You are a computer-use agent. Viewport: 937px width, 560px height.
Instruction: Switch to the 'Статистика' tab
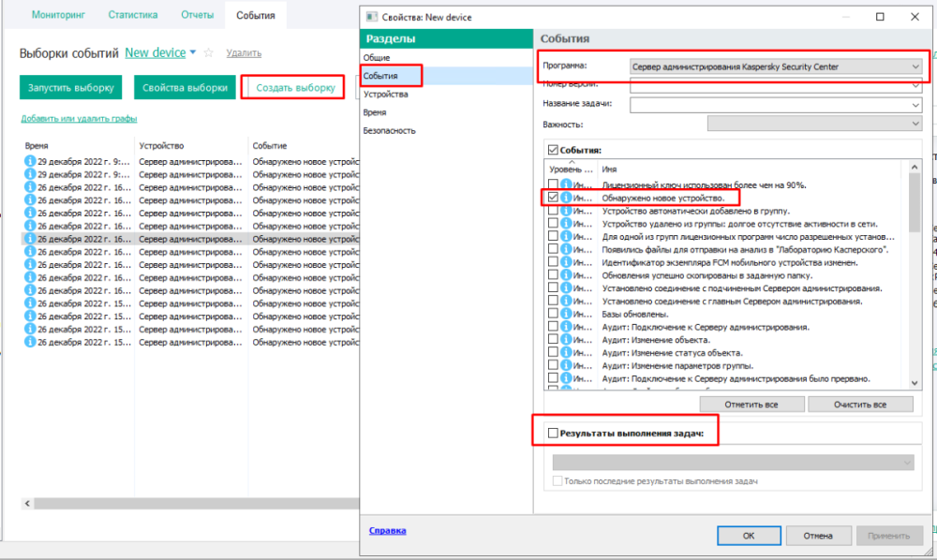[x=132, y=16]
